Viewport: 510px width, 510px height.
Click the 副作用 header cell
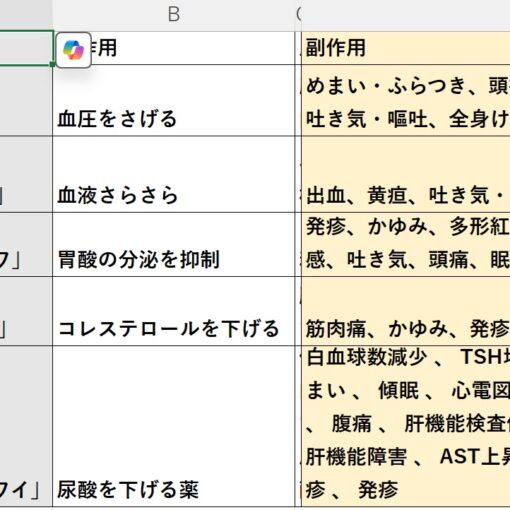pyautogui.click(x=406, y=48)
